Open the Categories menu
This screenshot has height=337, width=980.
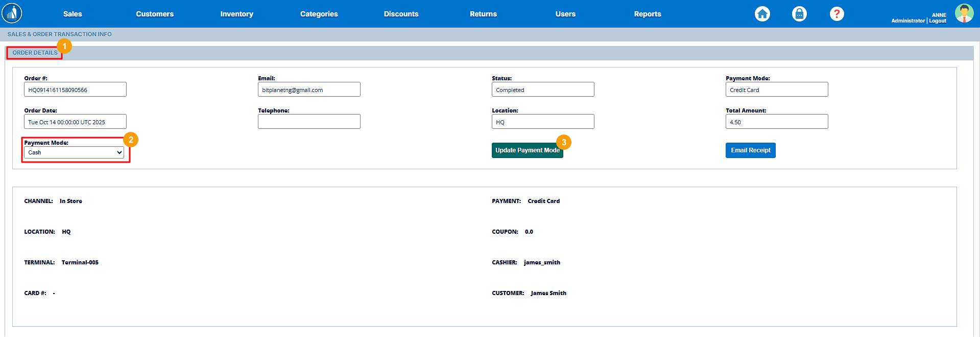point(319,14)
